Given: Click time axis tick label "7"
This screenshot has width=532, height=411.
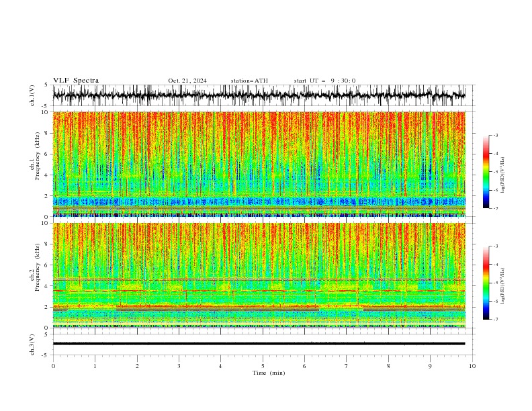Looking at the screenshot, I should pos(347,366).
